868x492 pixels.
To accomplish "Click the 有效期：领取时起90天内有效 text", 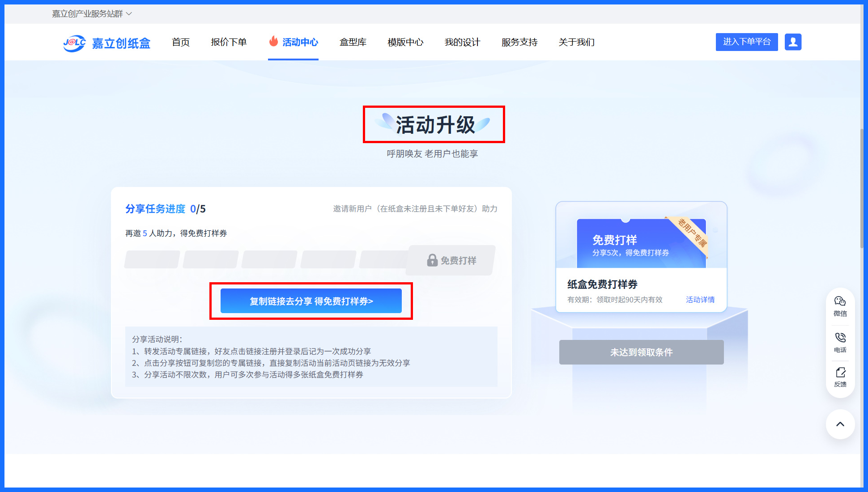I will [x=615, y=300].
